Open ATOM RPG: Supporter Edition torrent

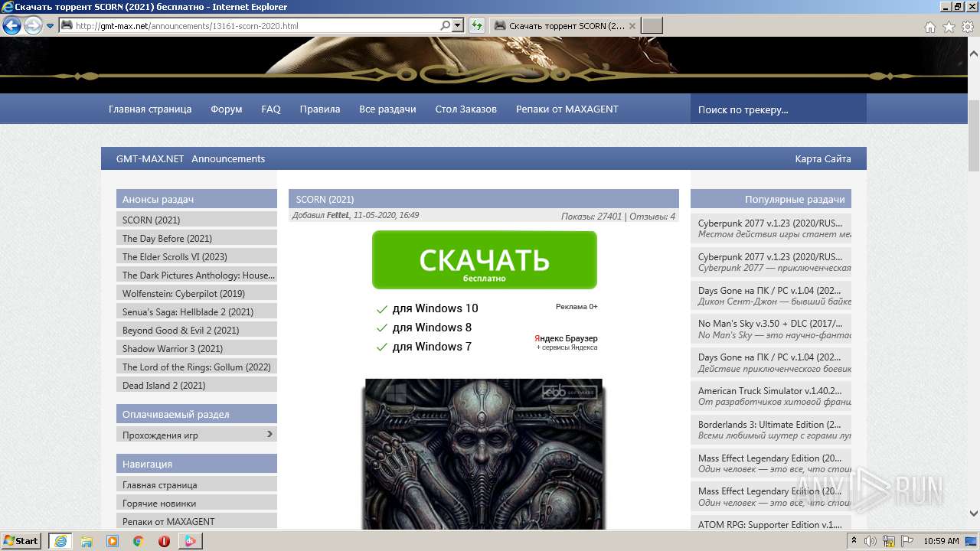point(771,524)
